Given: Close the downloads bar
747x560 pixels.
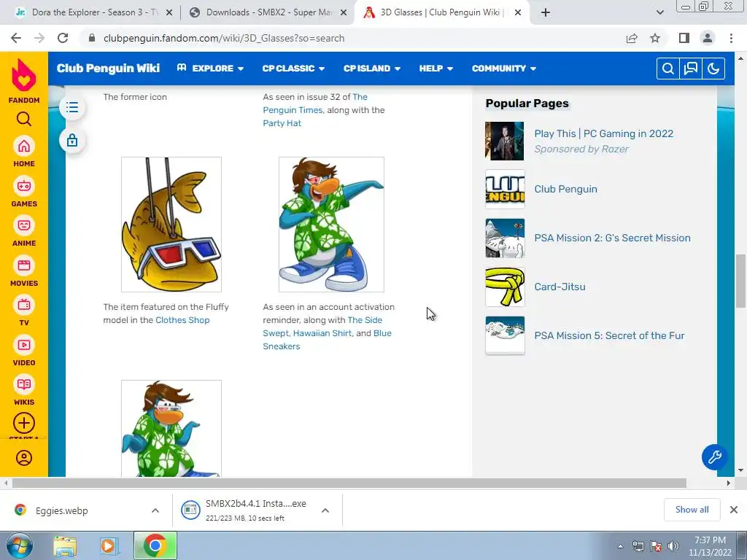Looking at the screenshot, I should point(734,510).
